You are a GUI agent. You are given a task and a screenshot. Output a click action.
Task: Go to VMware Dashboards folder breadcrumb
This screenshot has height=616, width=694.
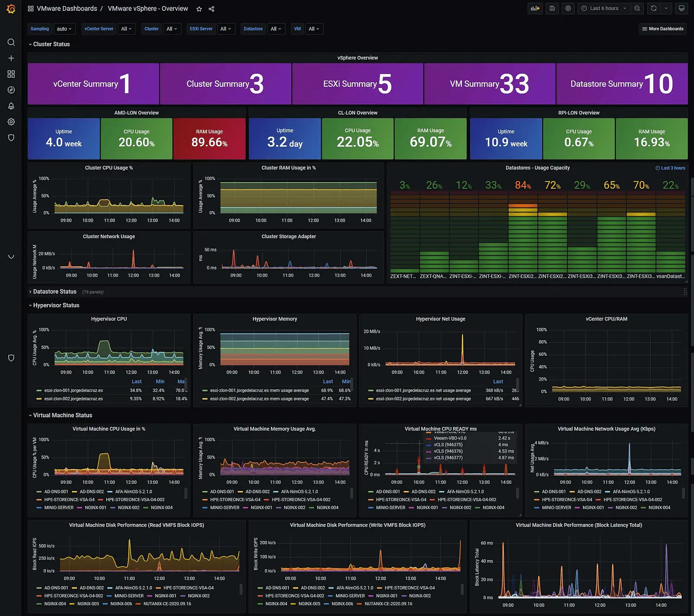tap(67, 9)
